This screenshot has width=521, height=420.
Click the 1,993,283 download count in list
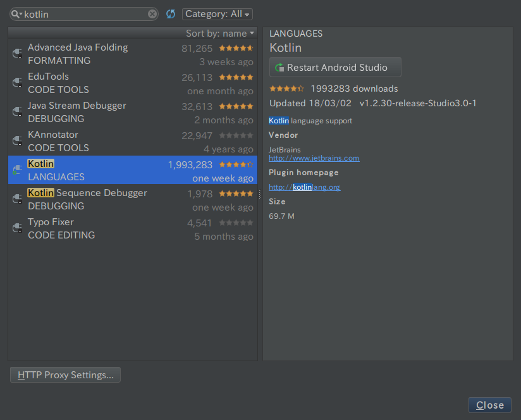click(190, 165)
